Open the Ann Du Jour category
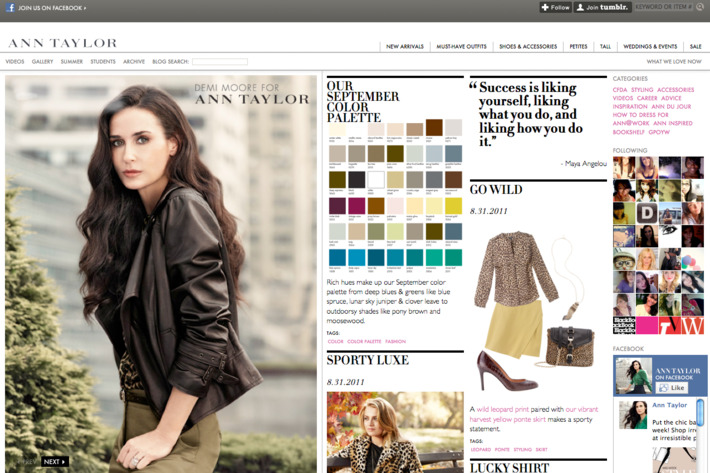Screen dimensions: 710x473 coord(671,106)
